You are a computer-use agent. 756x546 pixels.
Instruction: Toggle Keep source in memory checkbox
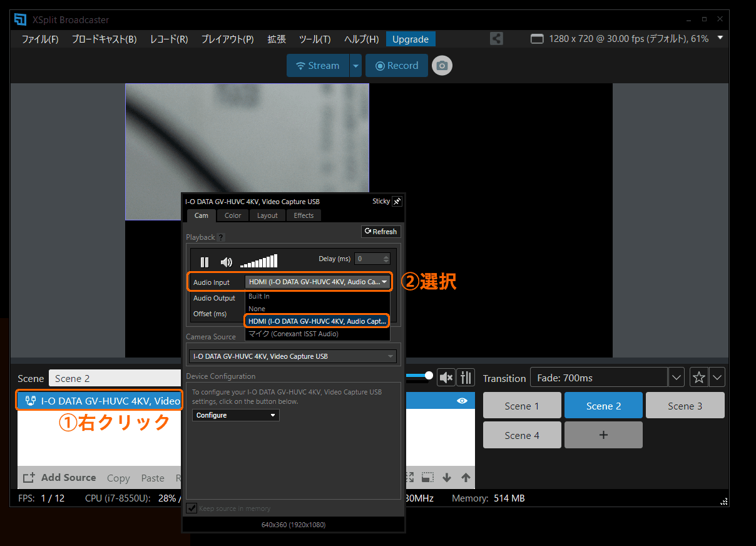coord(192,508)
